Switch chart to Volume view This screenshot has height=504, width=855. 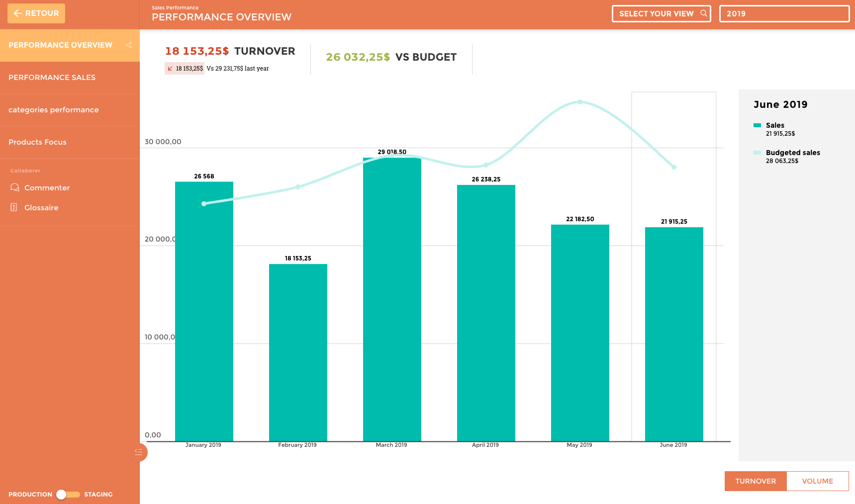(x=817, y=481)
